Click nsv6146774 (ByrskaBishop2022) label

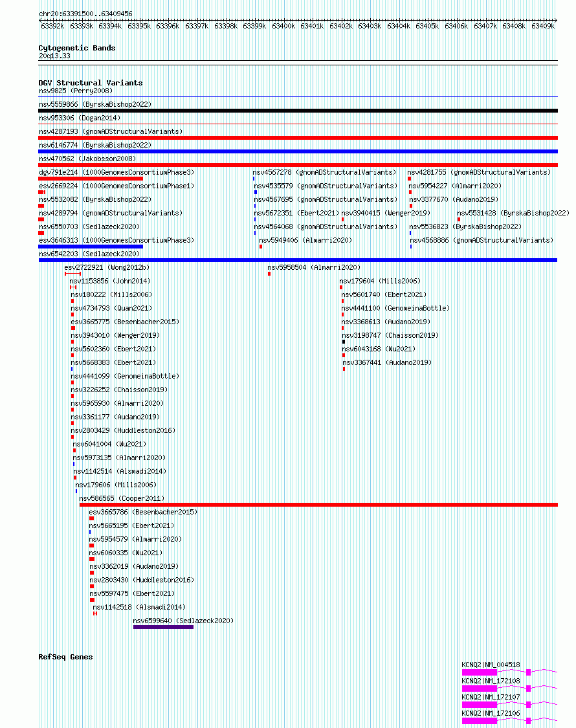[95, 145]
